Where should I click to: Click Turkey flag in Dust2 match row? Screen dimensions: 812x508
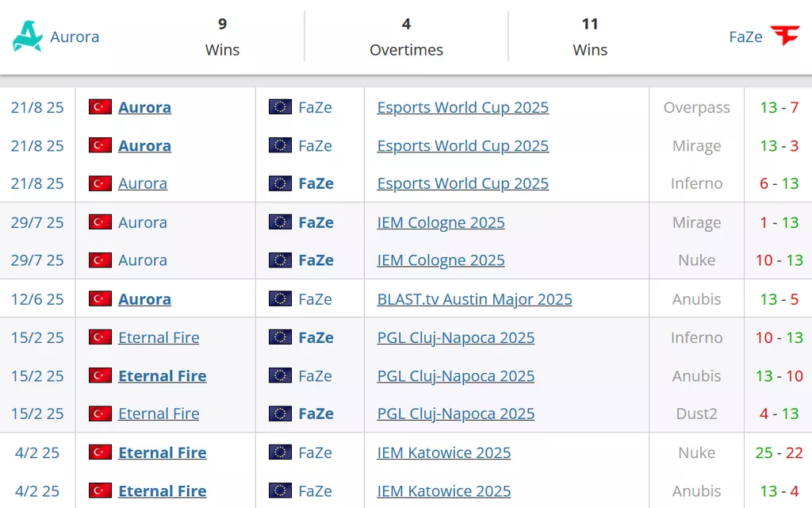coord(100,414)
